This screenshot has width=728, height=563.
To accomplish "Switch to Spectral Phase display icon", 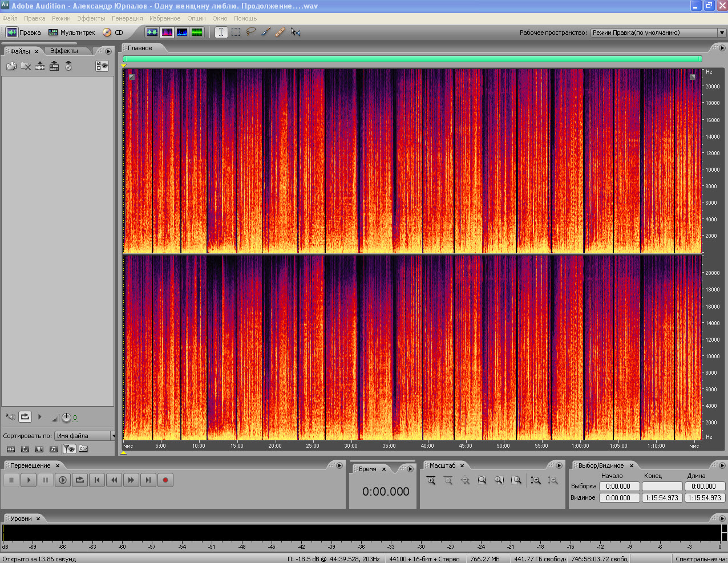I will point(197,33).
